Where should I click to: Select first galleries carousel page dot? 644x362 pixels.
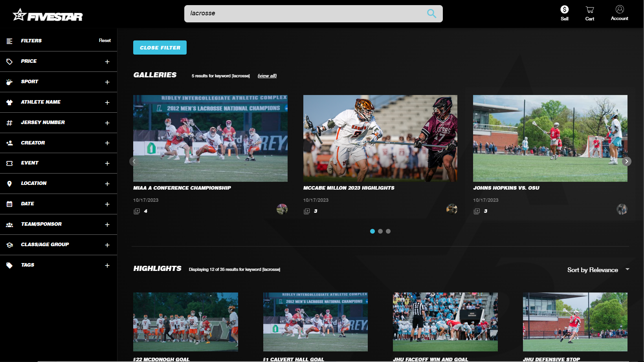(x=372, y=231)
